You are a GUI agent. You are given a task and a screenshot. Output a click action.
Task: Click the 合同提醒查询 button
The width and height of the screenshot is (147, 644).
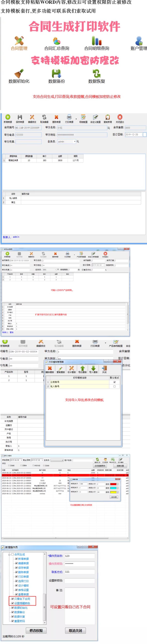[100, 466]
